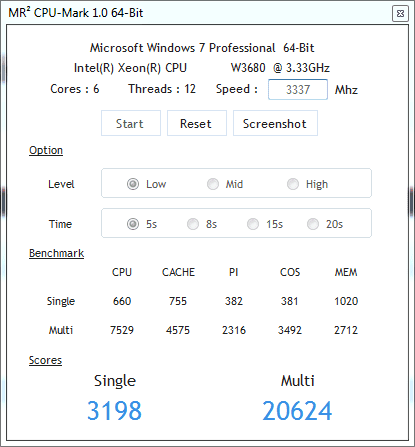Click the Reset button
The image size is (415, 447).
[x=197, y=123]
